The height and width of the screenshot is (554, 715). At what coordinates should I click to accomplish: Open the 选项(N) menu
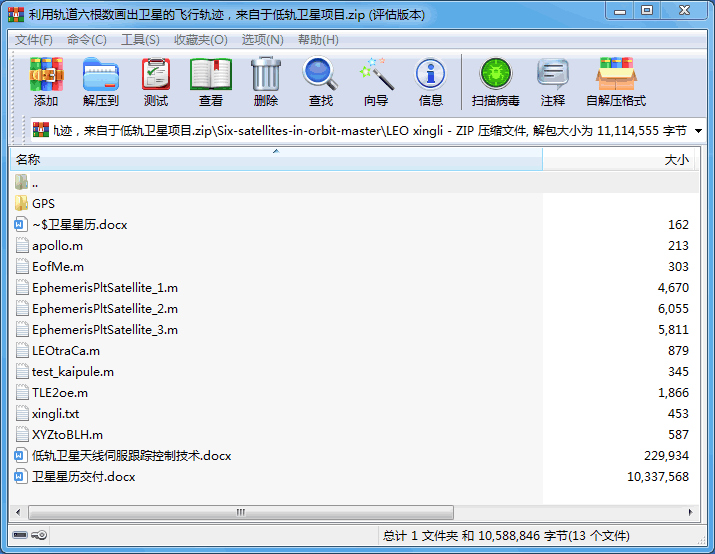(x=263, y=40)
